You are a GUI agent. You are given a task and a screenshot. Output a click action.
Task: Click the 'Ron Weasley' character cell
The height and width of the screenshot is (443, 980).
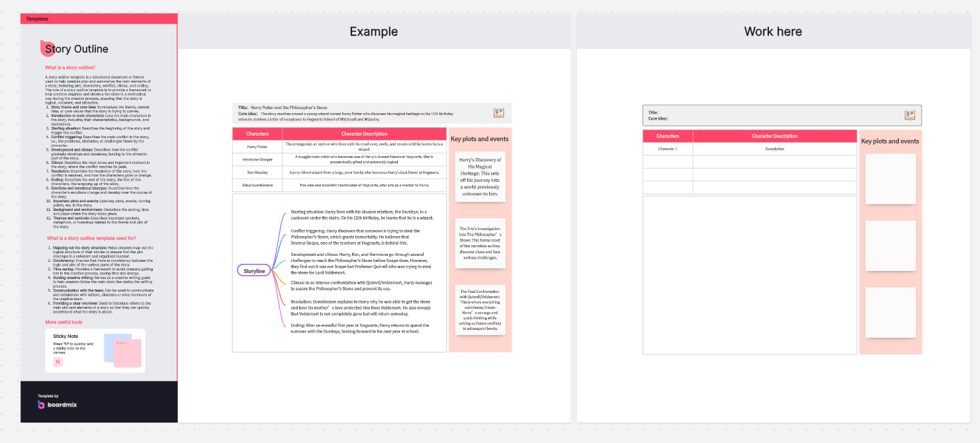pos(257,172)
